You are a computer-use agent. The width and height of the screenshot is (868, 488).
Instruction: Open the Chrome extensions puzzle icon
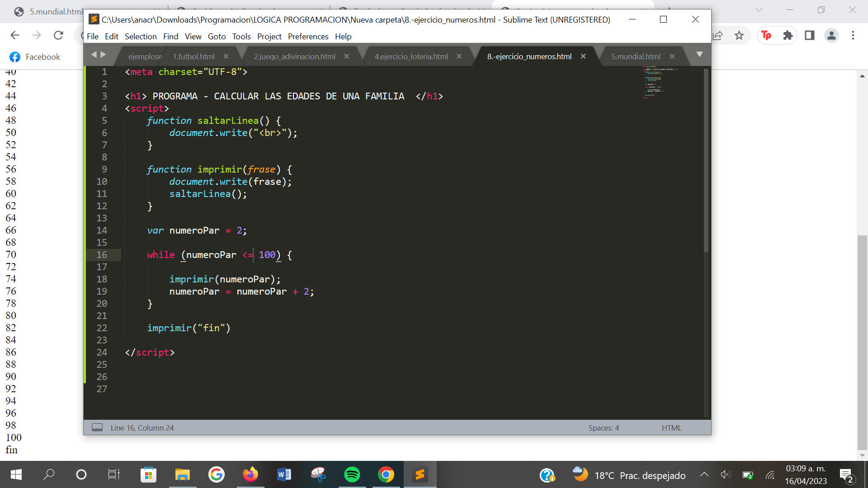coord(788,35)
